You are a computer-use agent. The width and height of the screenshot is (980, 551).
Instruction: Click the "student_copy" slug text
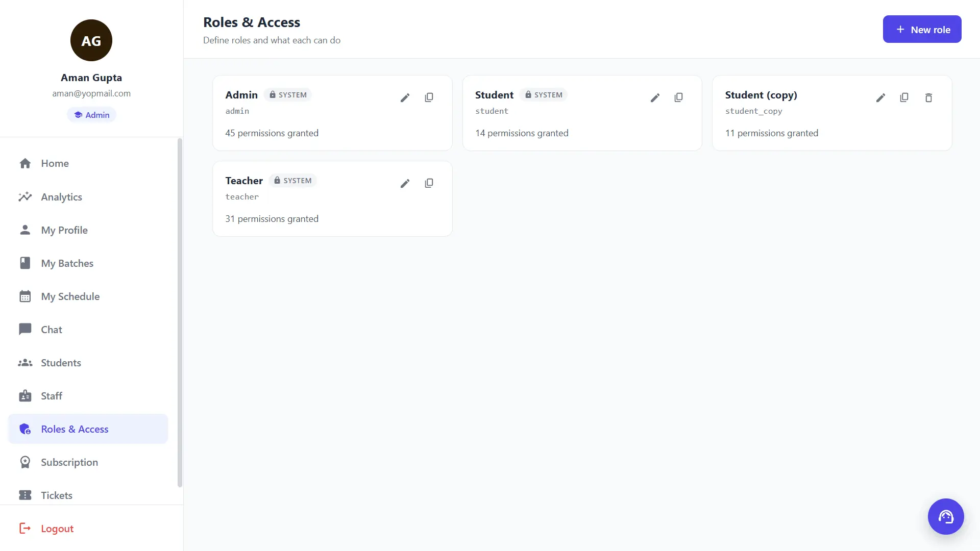pos(753,111)
